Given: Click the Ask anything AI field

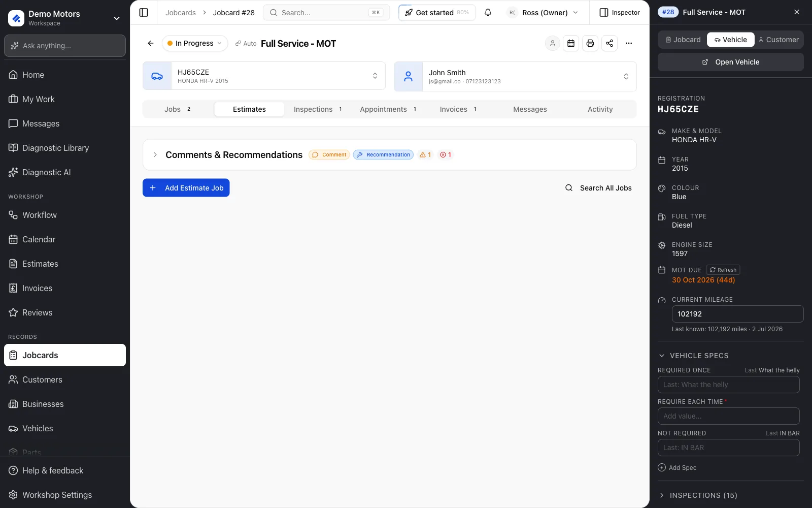Looking at the screenshot, I should 65,46.
